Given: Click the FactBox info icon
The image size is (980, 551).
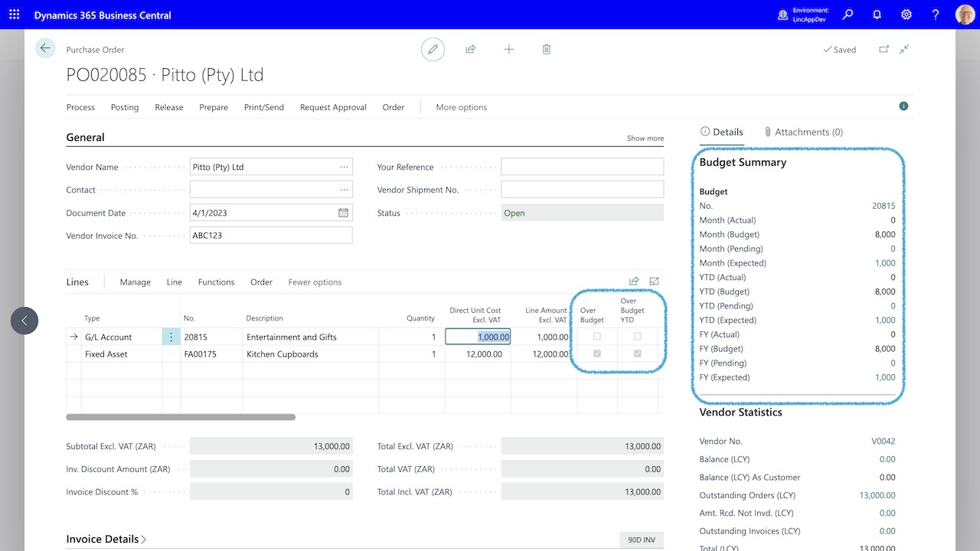Looking at the screenshot, I should [903, 106].
